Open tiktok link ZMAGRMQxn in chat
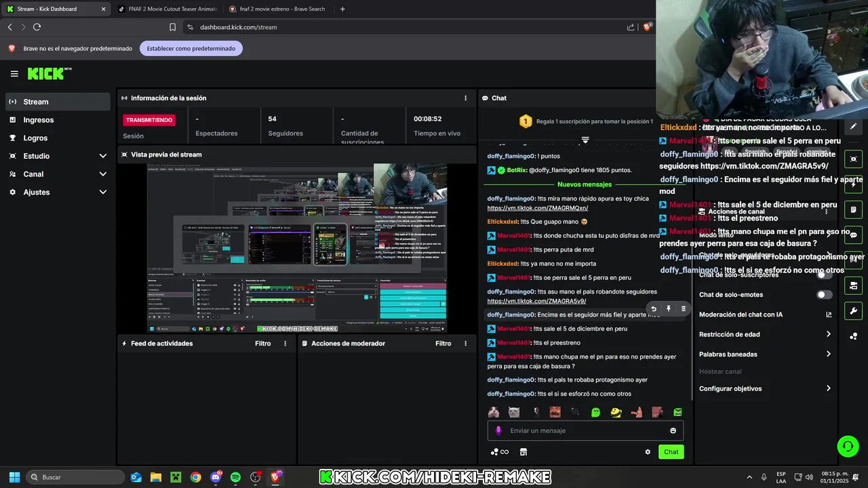Screen dimensions: 868x488 coord(538,208)
